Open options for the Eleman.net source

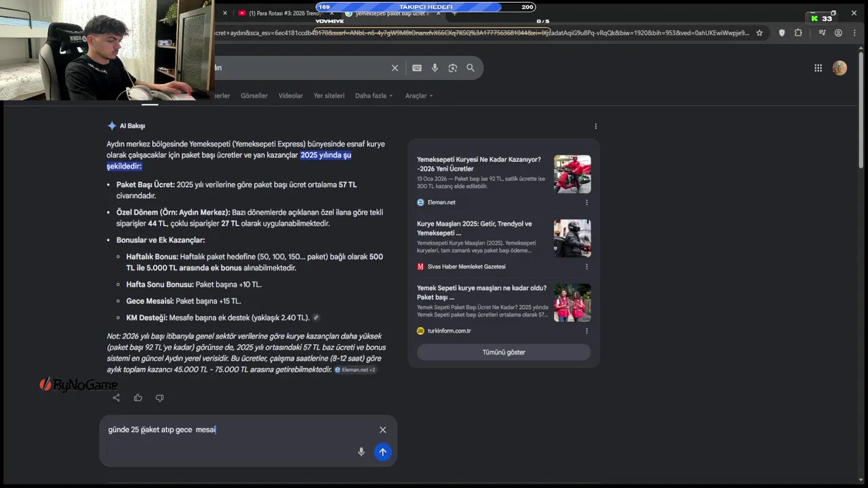[587, 203]
